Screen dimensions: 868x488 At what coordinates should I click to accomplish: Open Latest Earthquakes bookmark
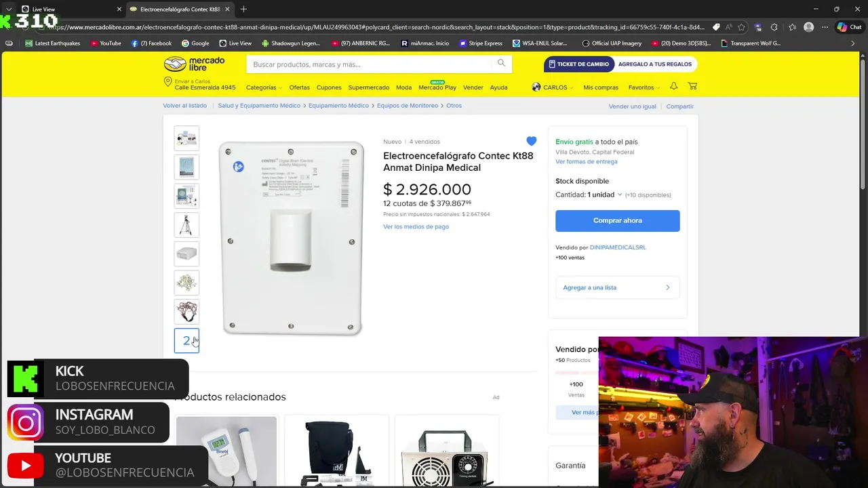pos(53,43)
